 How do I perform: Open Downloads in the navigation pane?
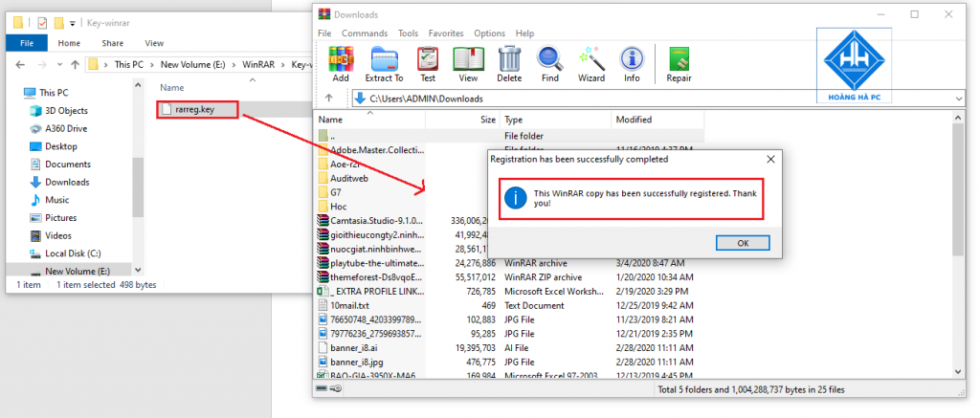(x=67, y=183)
